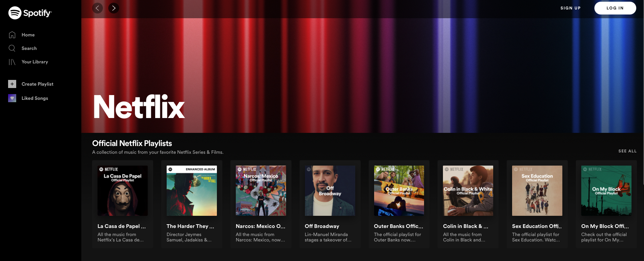Viewport: 644px width, 261px height.
Task: Click description 'All the music from Netflix's La Casa de...'
Action: (120, 237)
